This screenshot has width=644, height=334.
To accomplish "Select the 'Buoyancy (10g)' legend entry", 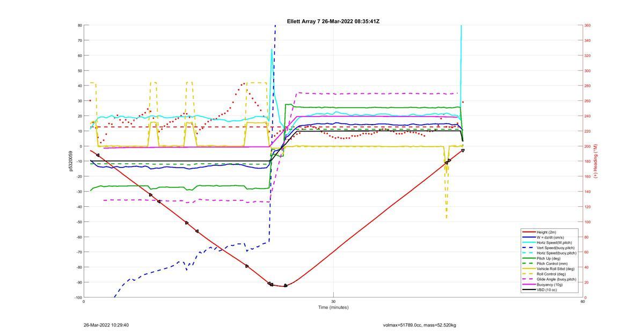I will (x=550, y=285).
